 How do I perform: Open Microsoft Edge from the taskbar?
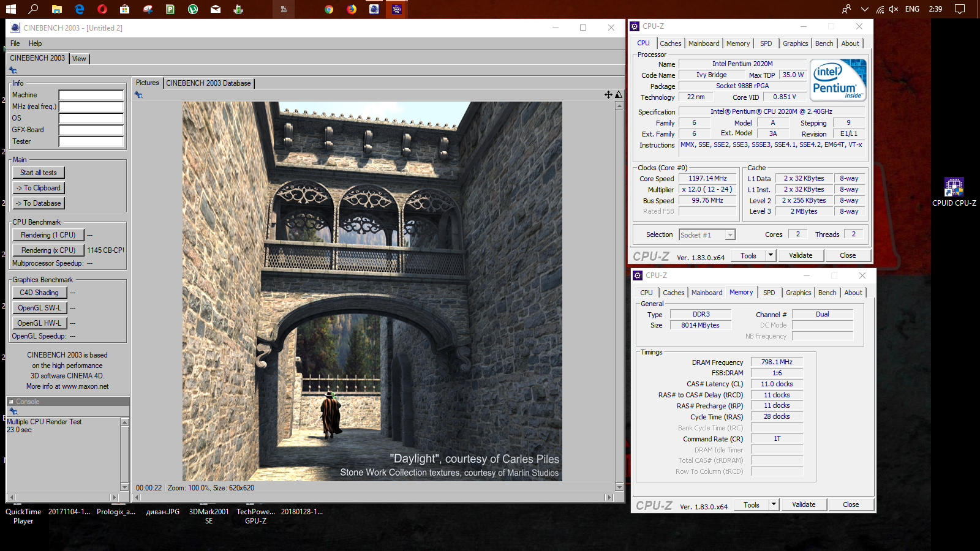tap(80, 9)
